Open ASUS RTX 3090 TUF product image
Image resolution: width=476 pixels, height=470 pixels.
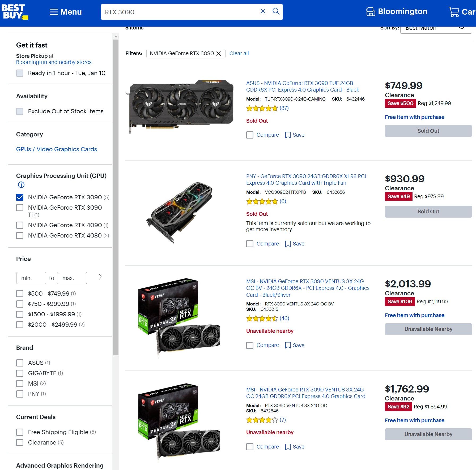tap(180, 106)
